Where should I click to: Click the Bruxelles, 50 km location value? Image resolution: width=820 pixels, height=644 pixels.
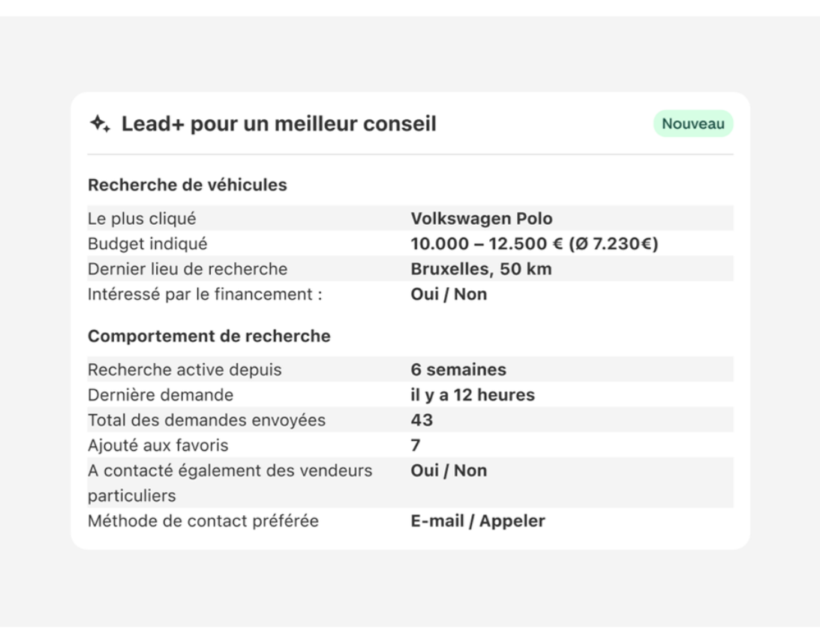click(480, 269)
